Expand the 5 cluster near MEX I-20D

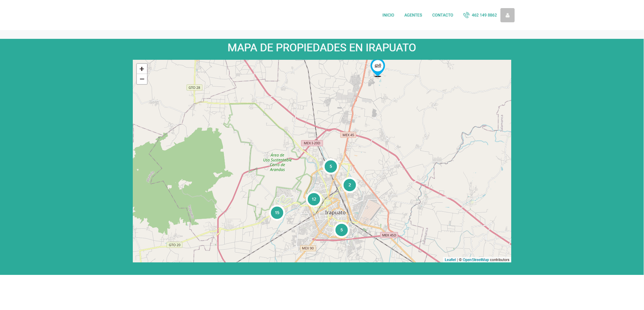coord(331,166)
